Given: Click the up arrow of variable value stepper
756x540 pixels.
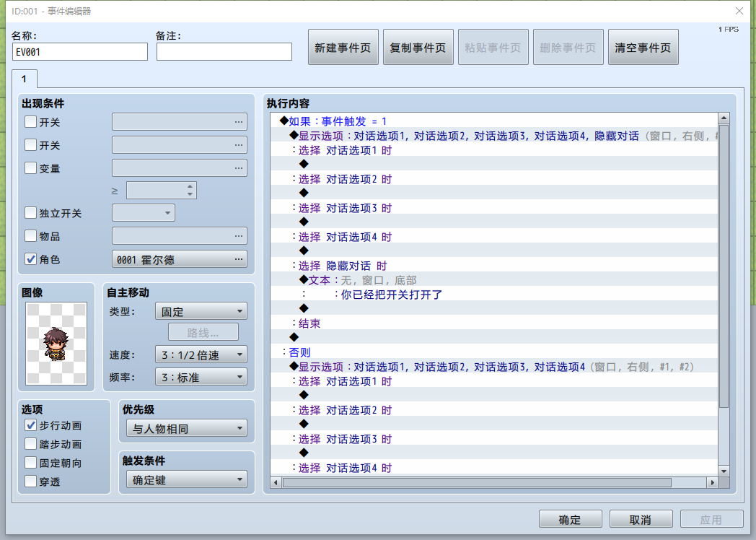Looking at the screenshot, I should point(190,186).
